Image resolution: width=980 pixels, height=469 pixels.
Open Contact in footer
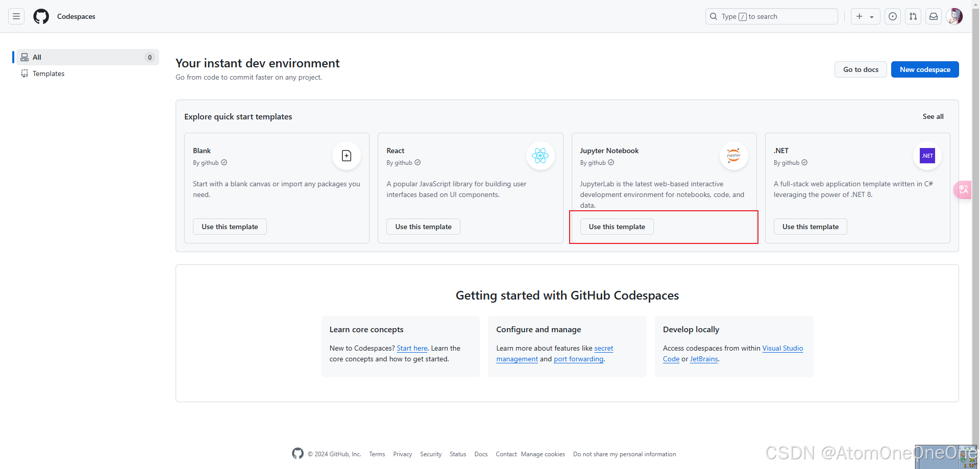point(506,454)
